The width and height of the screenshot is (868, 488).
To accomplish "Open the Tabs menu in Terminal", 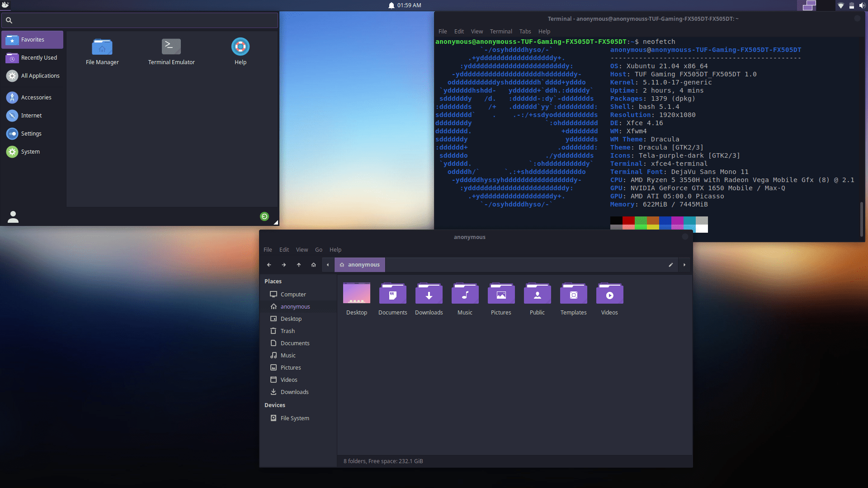I will (x=524, y=31).
